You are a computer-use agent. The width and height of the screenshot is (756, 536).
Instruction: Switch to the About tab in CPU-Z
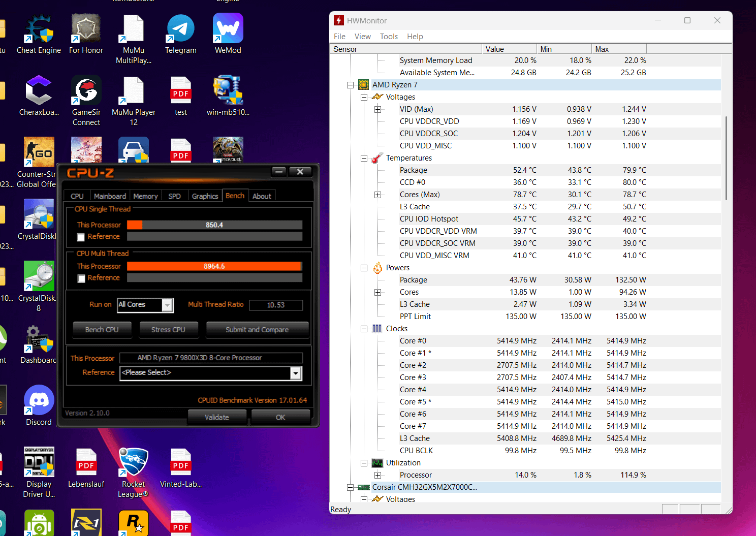(262, 196)
